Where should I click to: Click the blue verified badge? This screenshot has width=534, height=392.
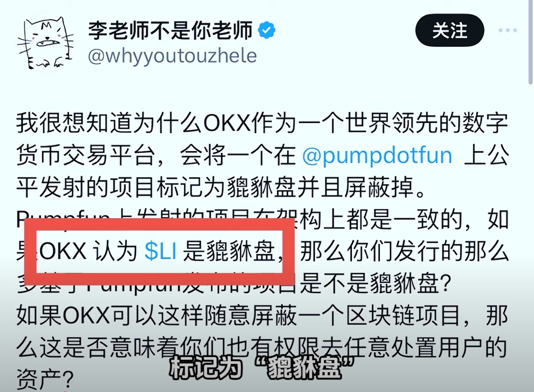(267, 30)
